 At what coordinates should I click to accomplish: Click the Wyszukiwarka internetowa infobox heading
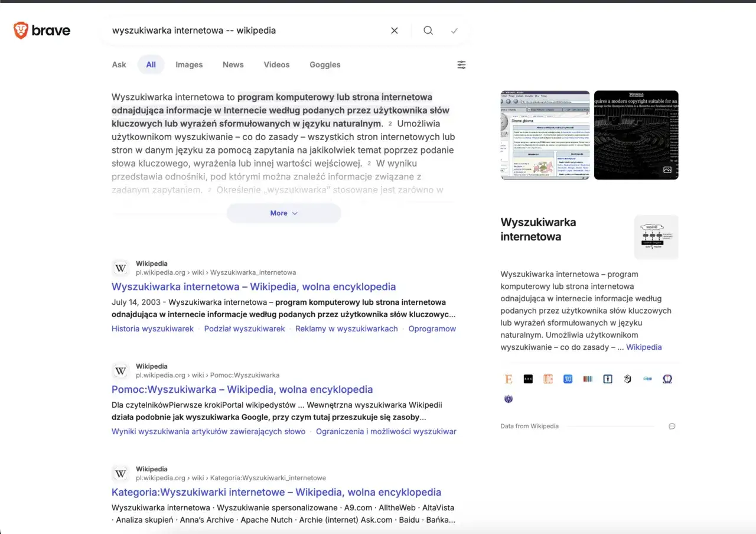point(538,230)
